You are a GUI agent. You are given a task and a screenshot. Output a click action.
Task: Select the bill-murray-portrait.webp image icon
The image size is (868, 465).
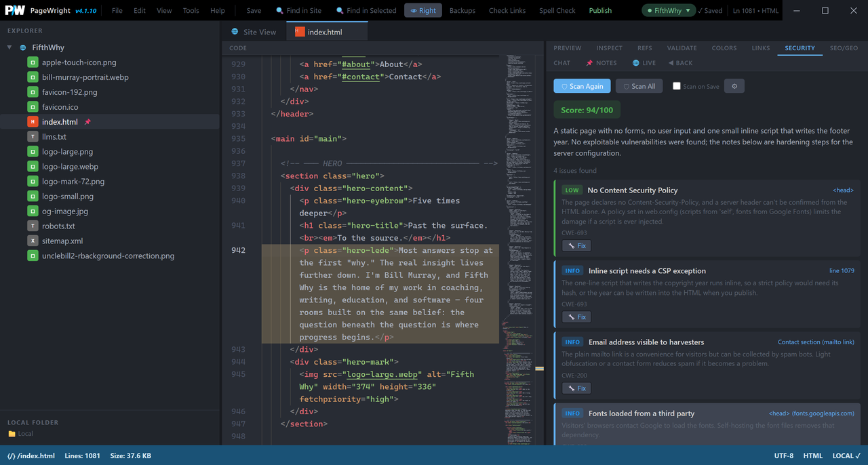(x=33, y=77)
